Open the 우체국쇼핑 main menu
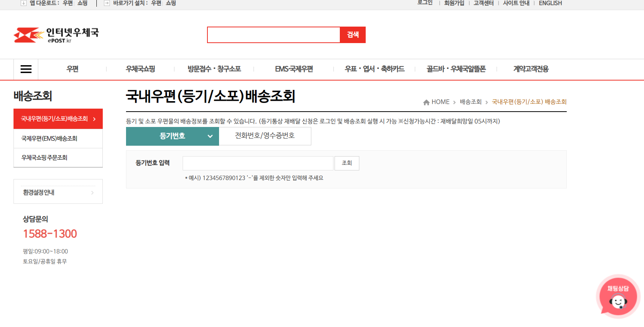This screenshot has height=327, width=644. click(141, 69)
